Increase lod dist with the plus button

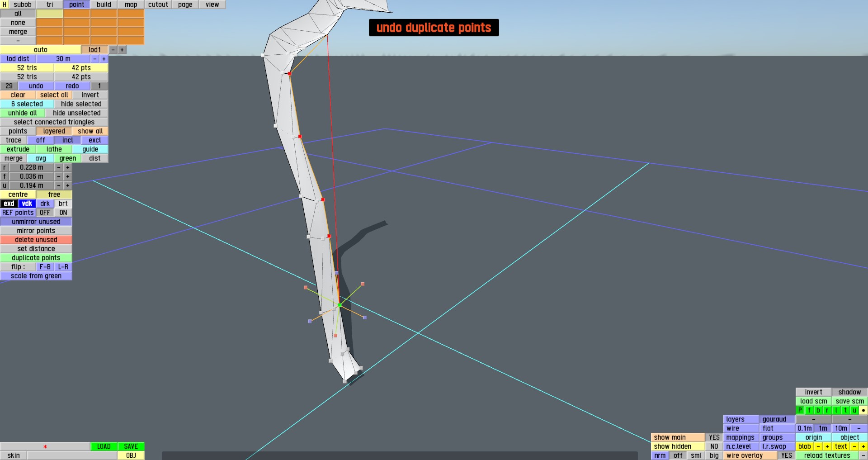click(104, 59)
